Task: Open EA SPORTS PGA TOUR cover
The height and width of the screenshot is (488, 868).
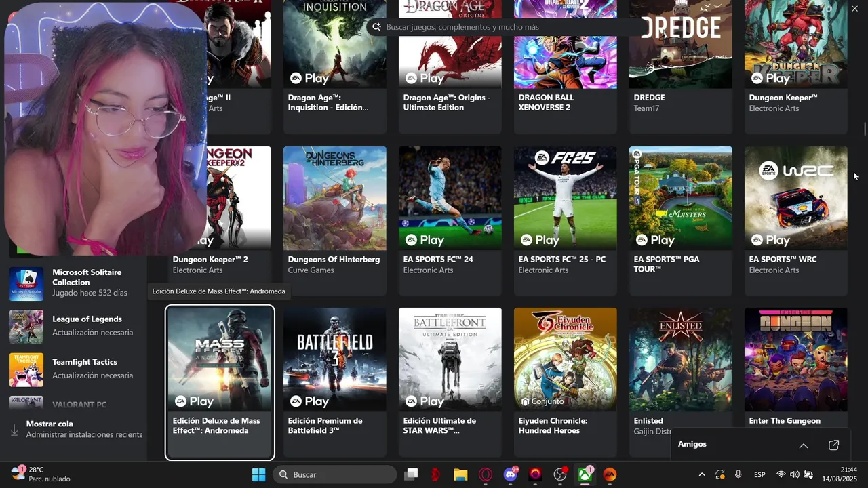Action: tap(681, 198)
